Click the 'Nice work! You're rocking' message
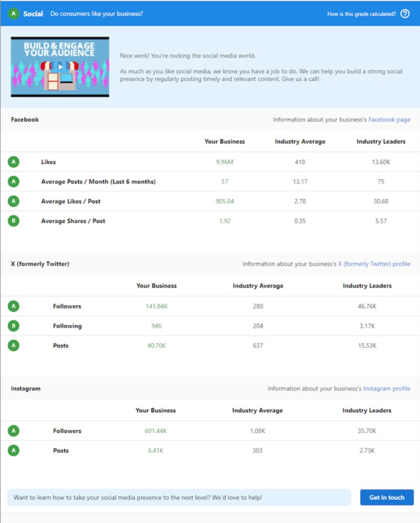Viewport: 420px width, 523px height. point(188,56)
